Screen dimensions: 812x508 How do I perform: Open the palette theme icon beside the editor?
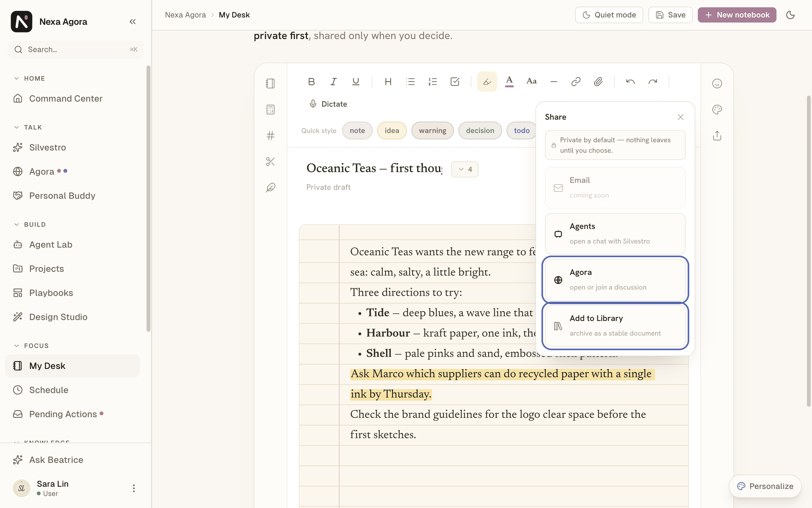[717, 110]
